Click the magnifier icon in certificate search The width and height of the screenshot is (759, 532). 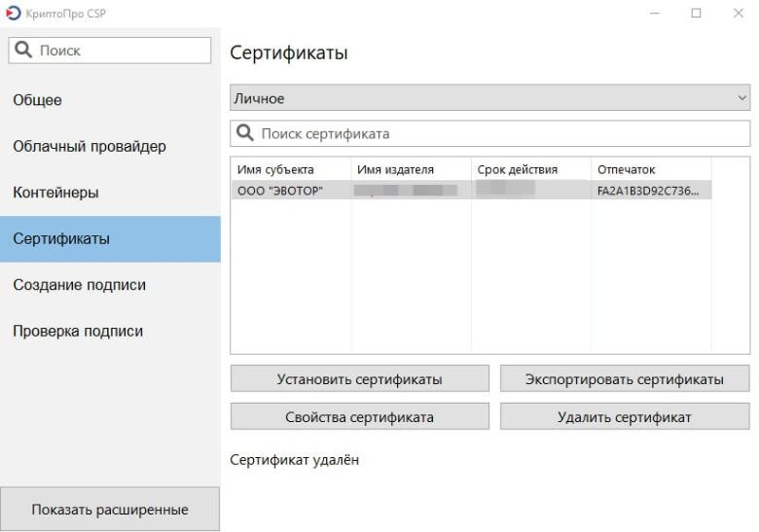245,132
